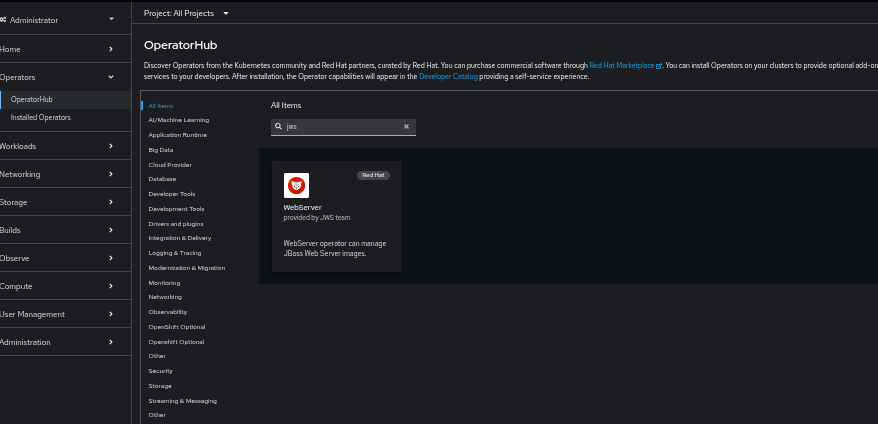Click the external link icon after Marketplace
The height and width of the screenshot is (424, 878).
659,66
